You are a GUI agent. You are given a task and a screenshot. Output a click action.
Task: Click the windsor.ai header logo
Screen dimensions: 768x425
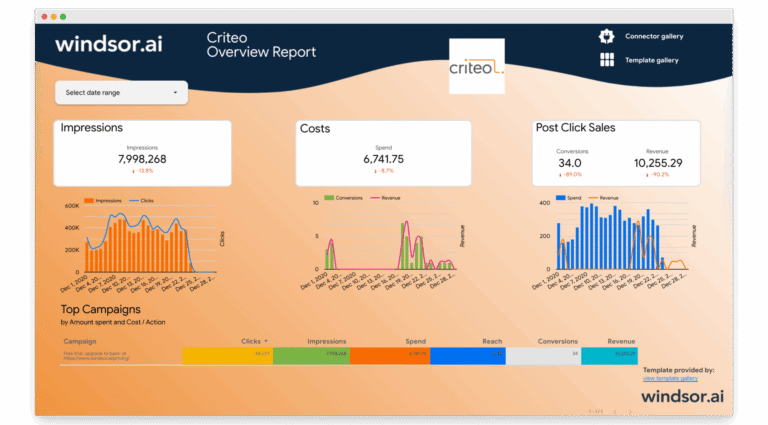coord(109,44)
